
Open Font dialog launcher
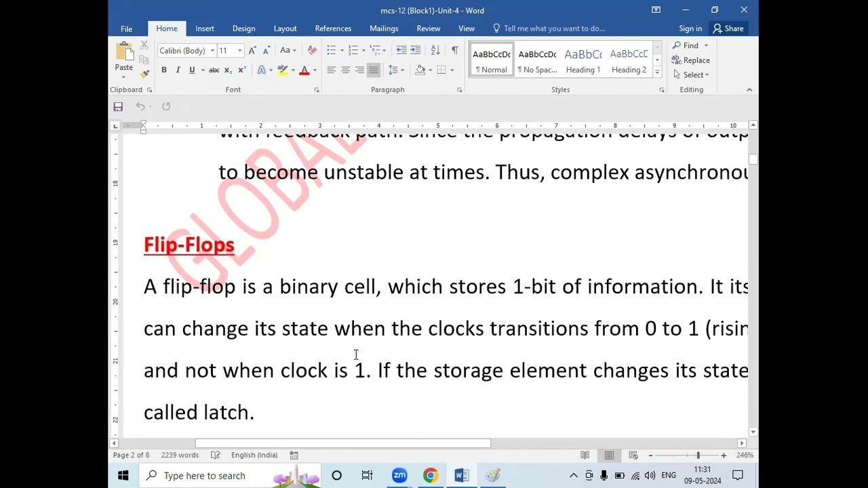(317, 90)
